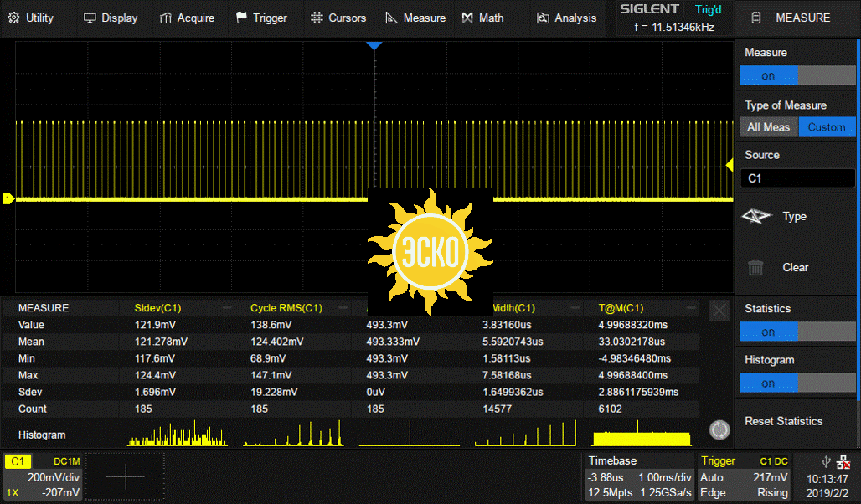Select the channel 1 ground level marker

coord(8,198)
